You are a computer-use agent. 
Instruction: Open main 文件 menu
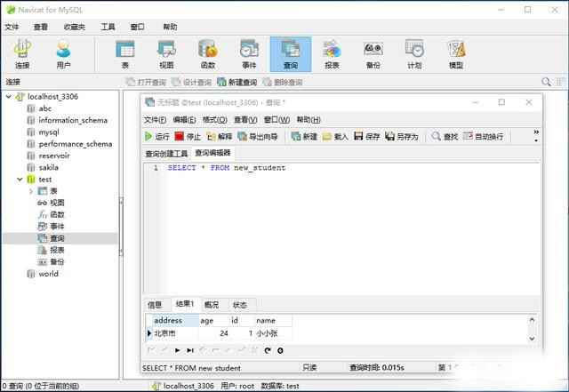click(12, 27)
